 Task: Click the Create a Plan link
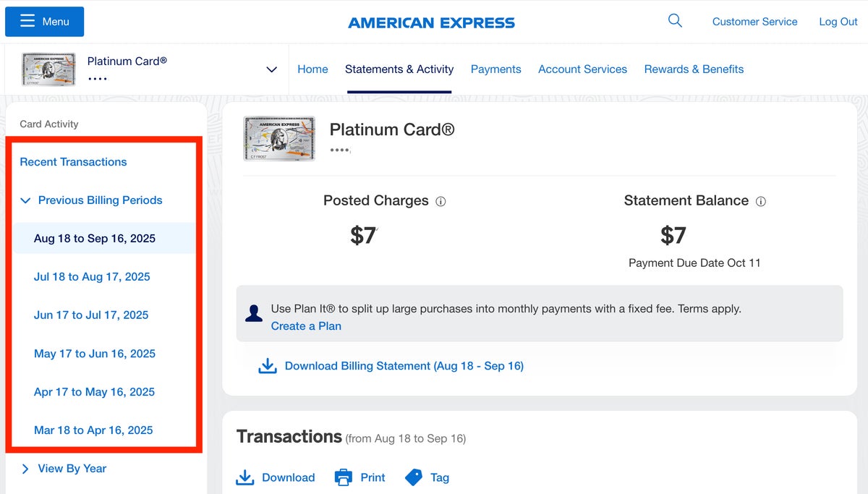tap(306, 326)
